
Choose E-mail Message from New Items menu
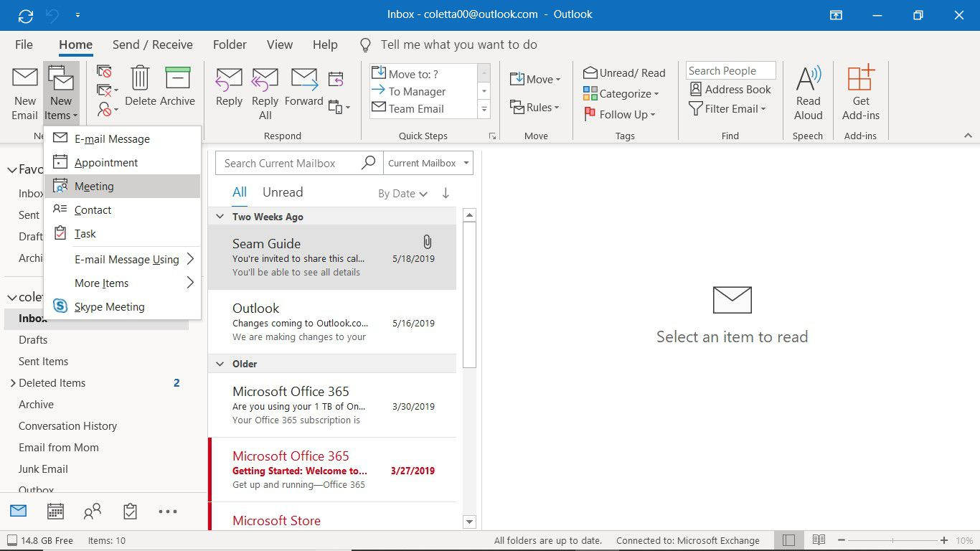tap(122, 138)
